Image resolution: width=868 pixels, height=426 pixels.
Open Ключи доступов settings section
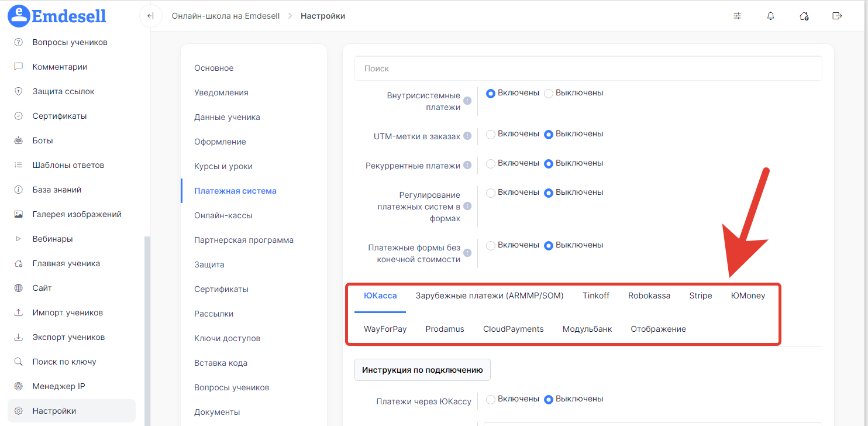pos(228,338)
